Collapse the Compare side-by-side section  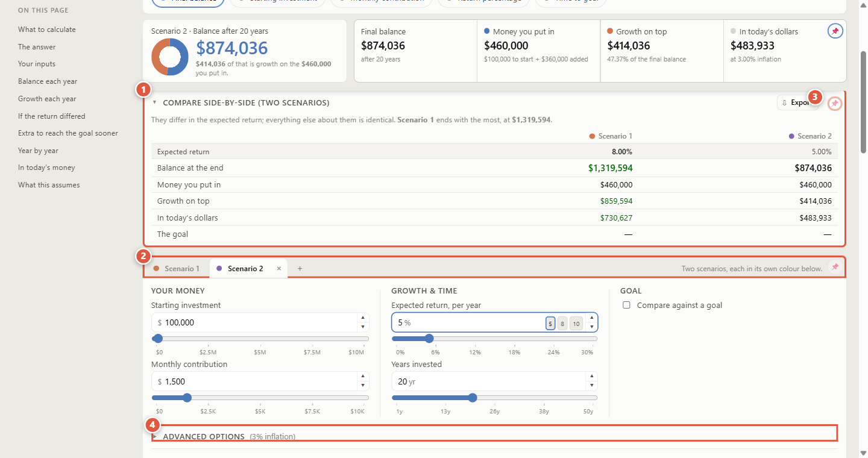coord(154,102)
